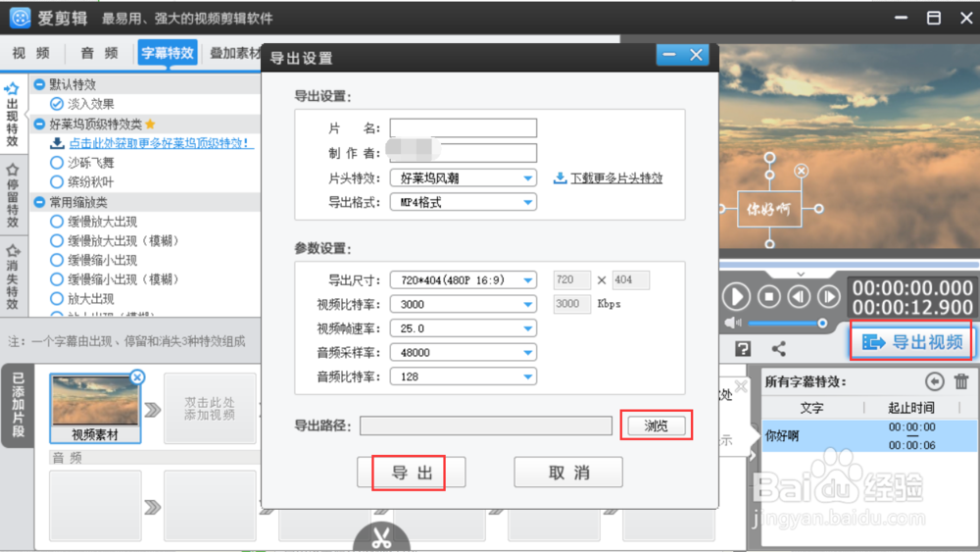Viewport: 980px width, 552px height.
Task: Remove video clip with blue X icon
Action: point(137,376)
